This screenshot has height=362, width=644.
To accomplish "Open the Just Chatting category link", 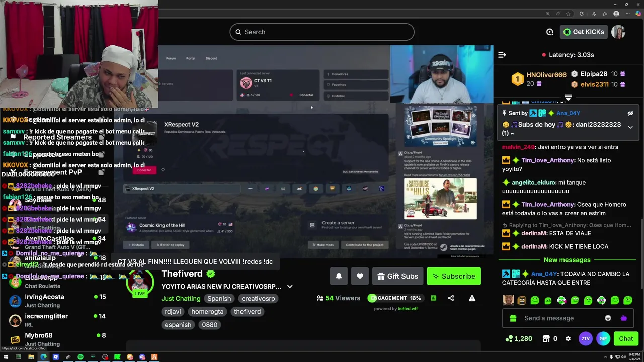I will tap(181, 298).
